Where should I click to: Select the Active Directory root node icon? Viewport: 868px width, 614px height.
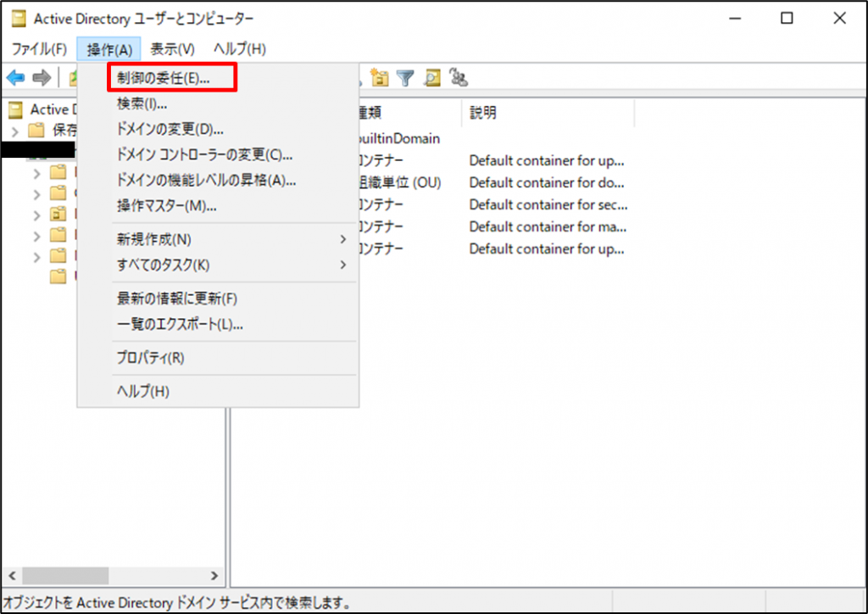[15, 109]
